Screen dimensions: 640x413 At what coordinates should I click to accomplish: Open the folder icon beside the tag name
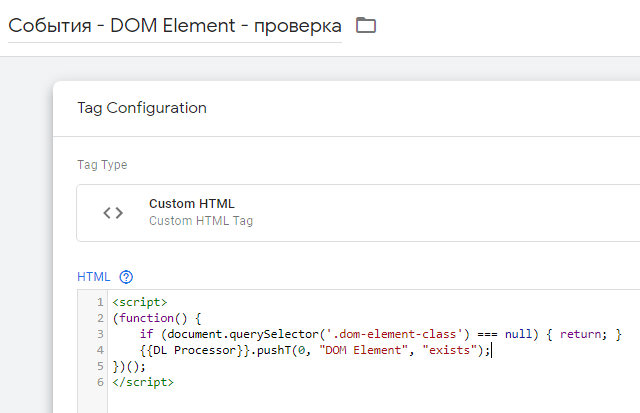[x=366, y=25]
